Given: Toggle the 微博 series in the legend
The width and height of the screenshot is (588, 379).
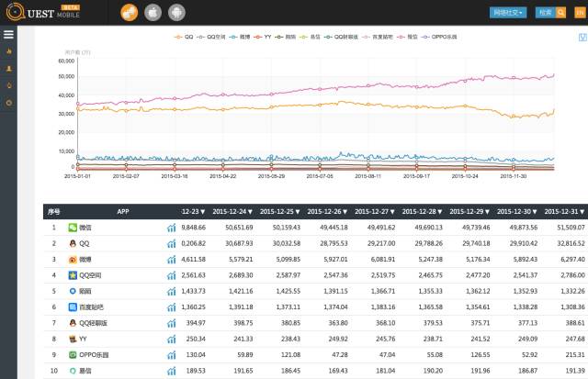Looking at the screenshot, I should click(239, 37).
